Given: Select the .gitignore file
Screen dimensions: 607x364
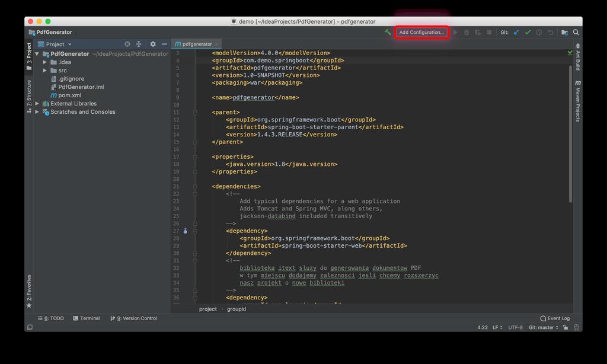Looking at the screenshot, I should pyautogui.click(x=68, y=79).
